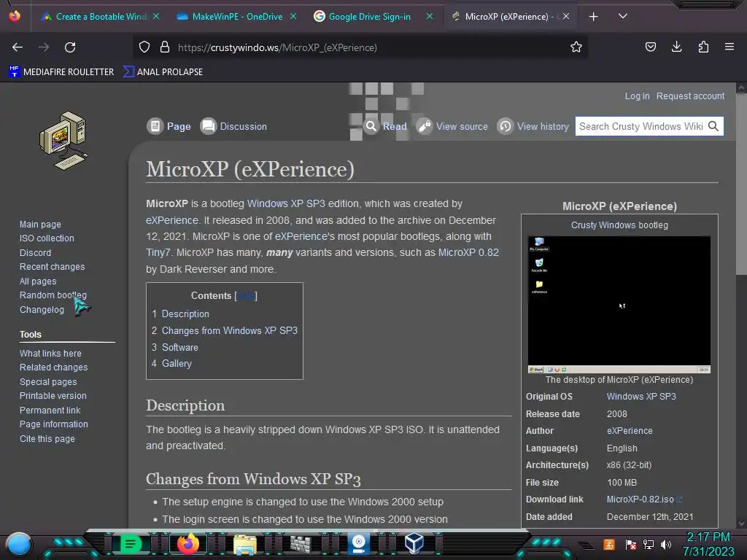The height and width of the screenshot is (560, 747).
Task: Click the Crusty Windows computer logo
Action: click(63, 141)
